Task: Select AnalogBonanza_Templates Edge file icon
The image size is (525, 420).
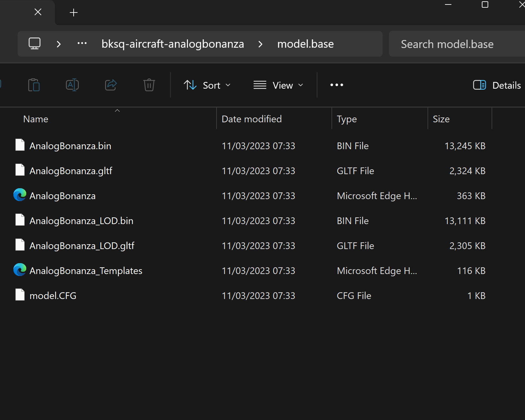Action: pyautogui.click(x=20, y=270)
